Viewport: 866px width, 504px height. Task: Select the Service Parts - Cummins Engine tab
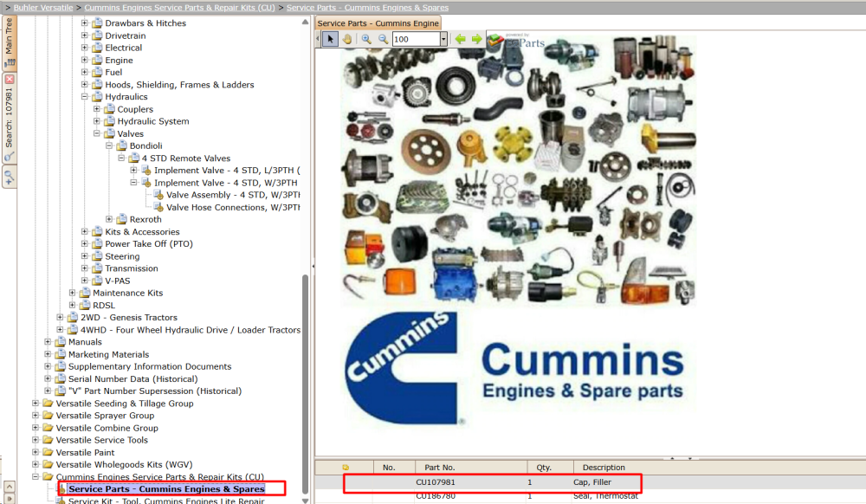click(378, 23)
